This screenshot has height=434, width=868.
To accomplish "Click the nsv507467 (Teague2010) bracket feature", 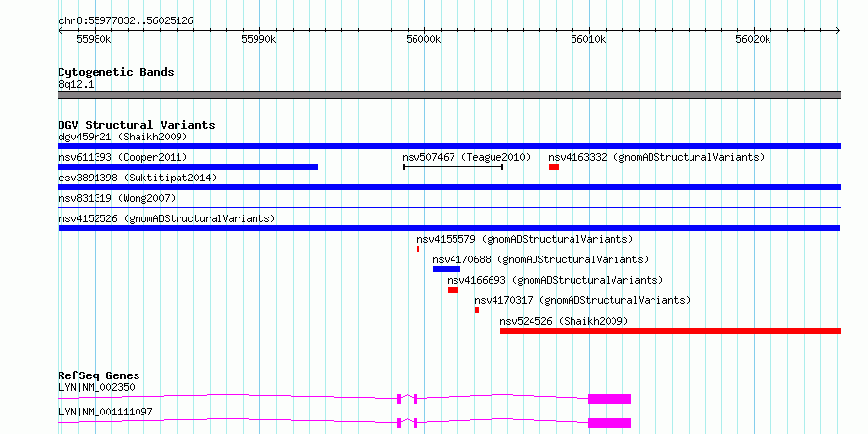I will coord(453,167).
